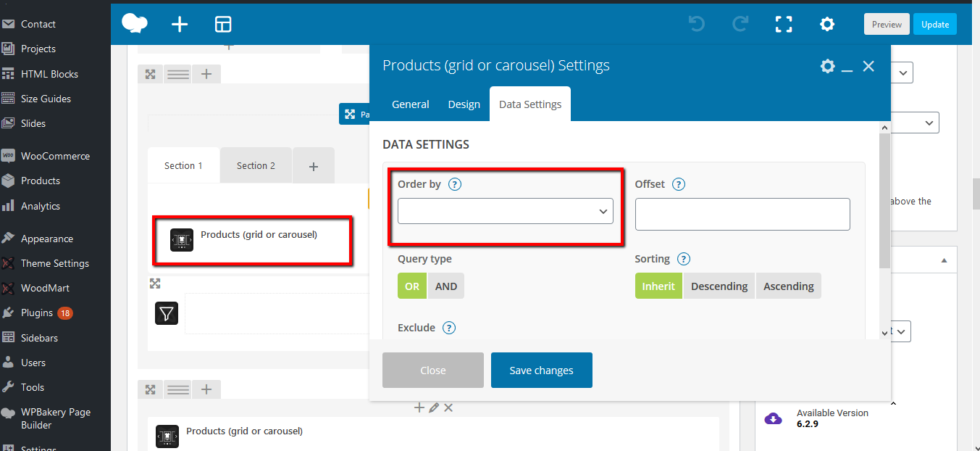
Task: Open the Design tab
Action: [464, 104]
